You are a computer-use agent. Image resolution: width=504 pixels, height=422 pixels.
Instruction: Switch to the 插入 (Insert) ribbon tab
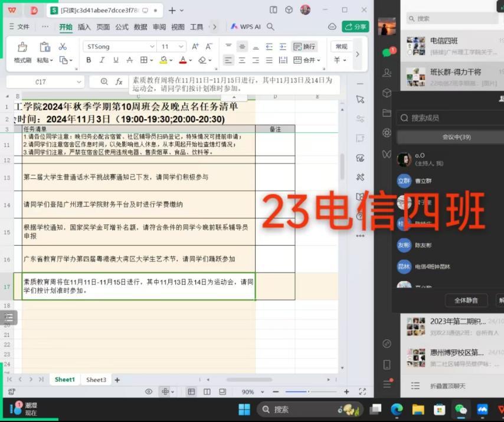84,27
